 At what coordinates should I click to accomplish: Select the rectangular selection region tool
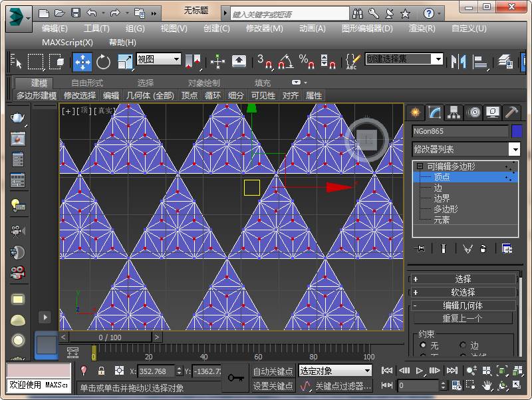click(35, 62)
